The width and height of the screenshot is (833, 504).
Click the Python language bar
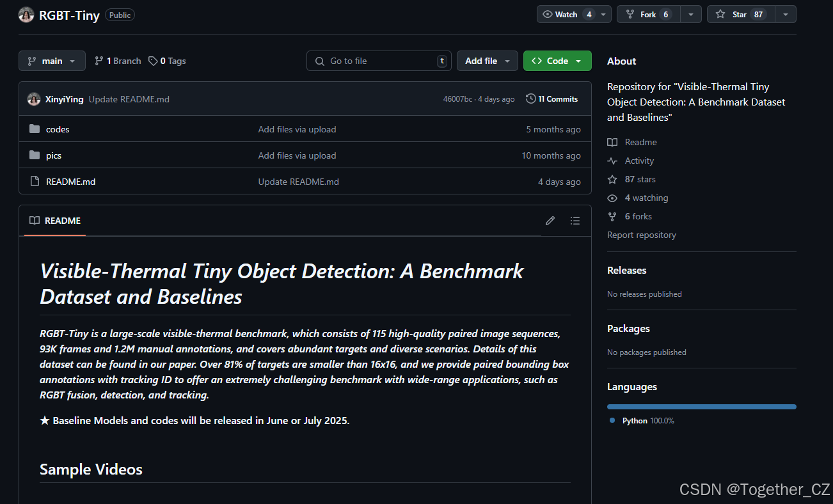(x=701, y=406)
